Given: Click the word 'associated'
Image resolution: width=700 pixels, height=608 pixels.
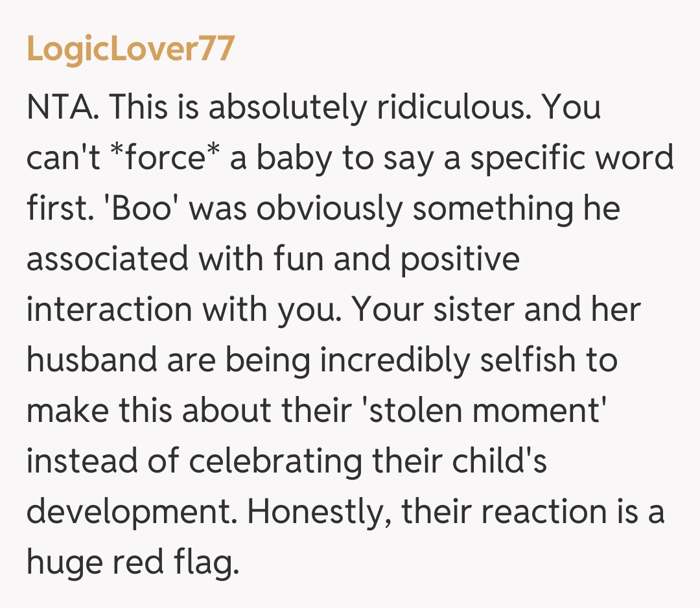Looking at the screenshot, I should [x=107, y=259].
